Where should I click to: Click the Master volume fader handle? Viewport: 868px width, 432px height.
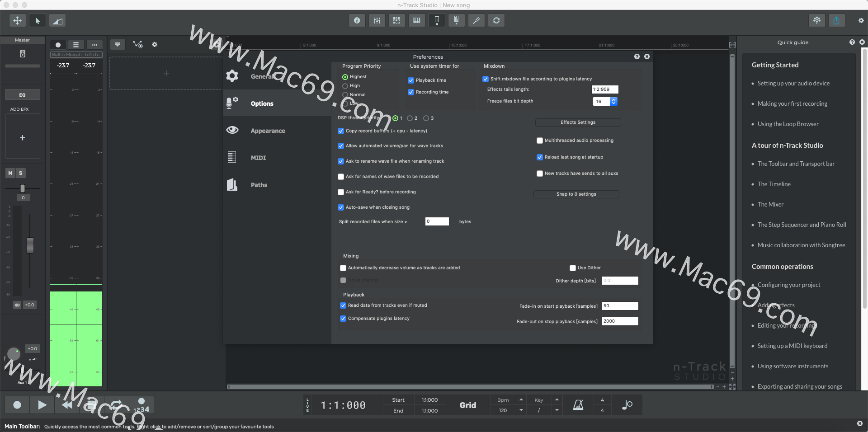30,245
